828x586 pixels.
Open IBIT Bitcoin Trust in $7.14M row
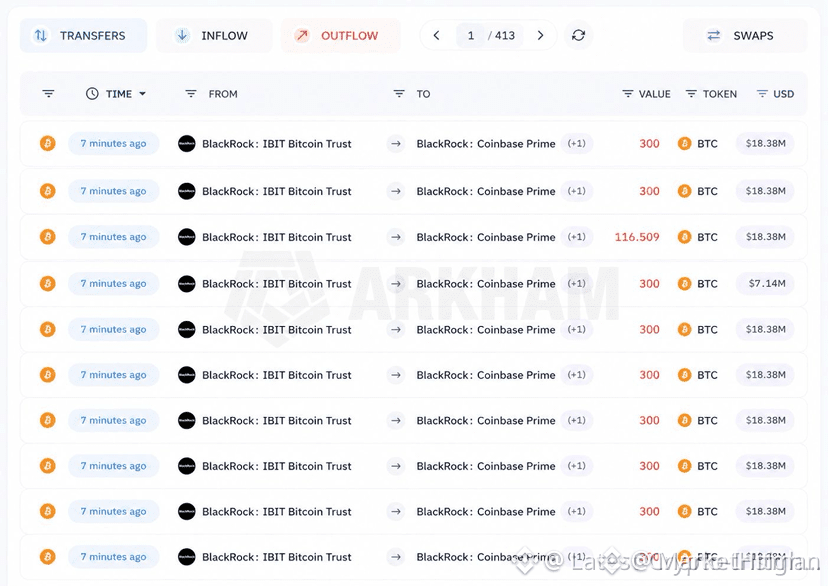pyautogui.click(x=277, y=283)
